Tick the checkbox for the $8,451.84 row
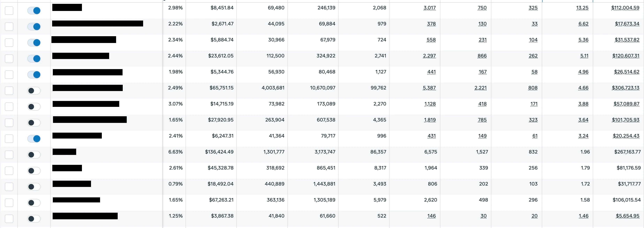This screenshot has height=228, width=644. click(9, 11)
